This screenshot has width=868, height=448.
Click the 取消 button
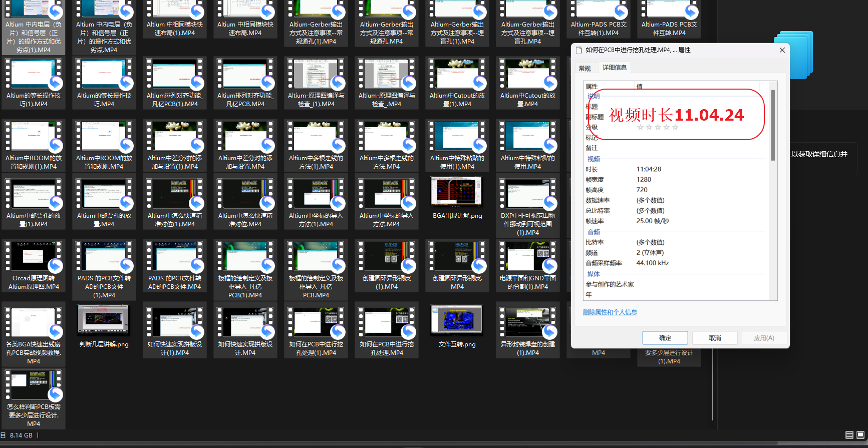[x=715, y=338]
